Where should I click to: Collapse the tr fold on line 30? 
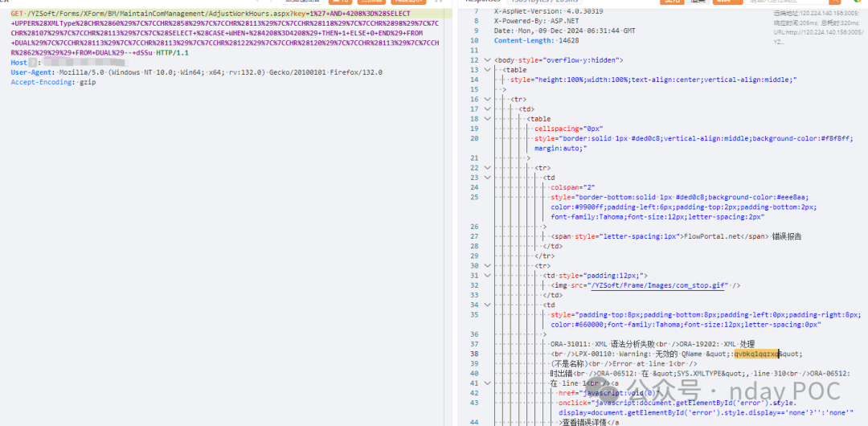point(487,266)
